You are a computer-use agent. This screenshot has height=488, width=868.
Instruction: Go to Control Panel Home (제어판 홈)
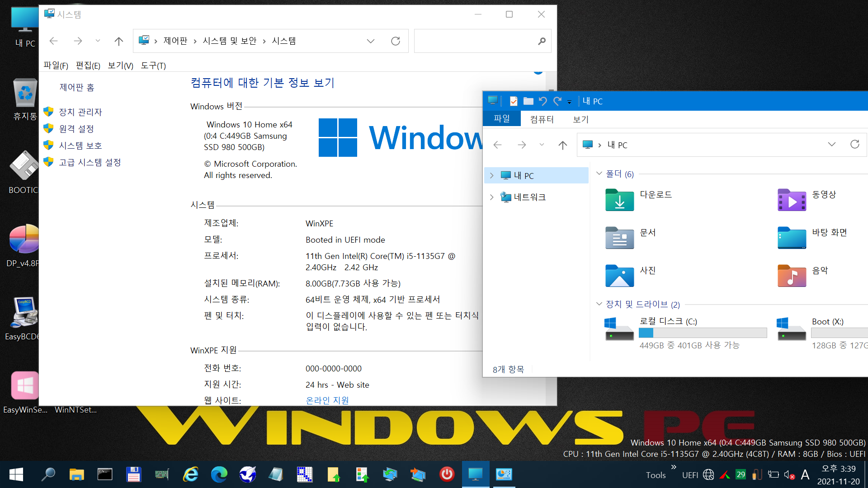coord(77,87)
